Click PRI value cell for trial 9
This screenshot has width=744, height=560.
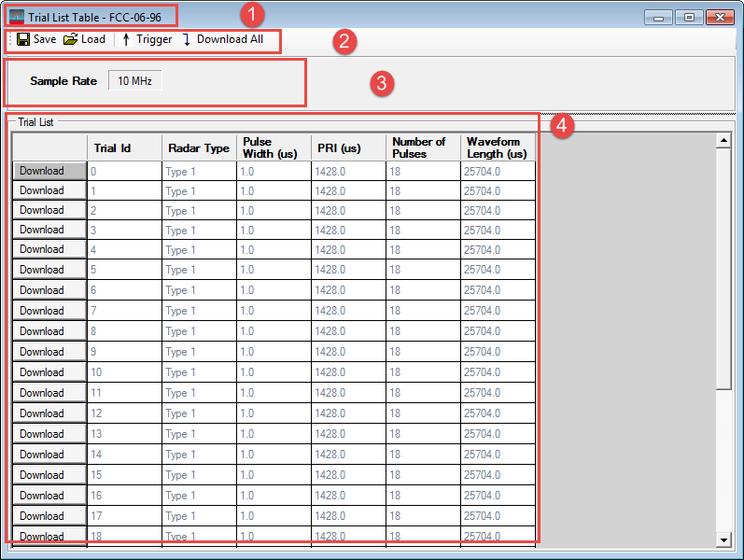tap(348, 352)
